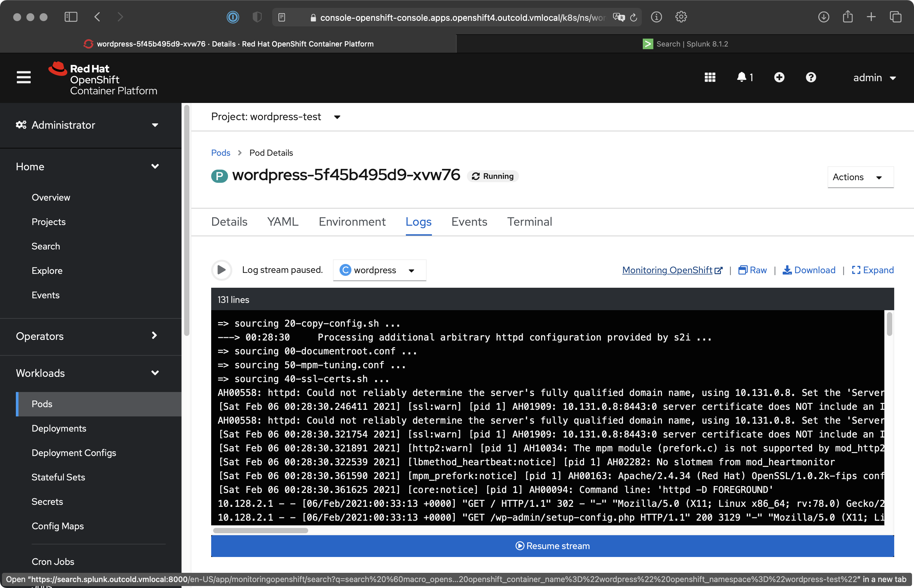Collapse the Workloads navigation section

point(87,373)
